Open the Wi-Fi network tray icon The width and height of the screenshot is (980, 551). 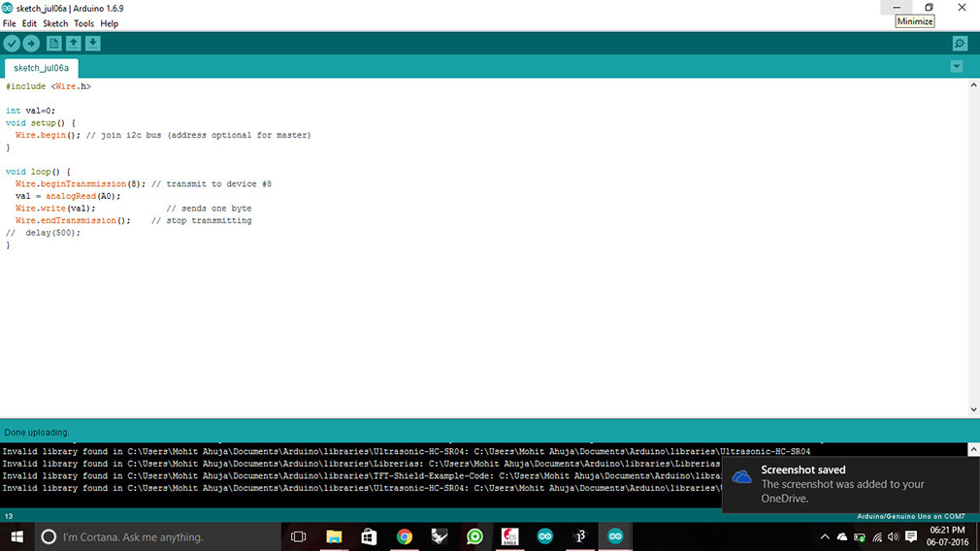pos(877,536)
